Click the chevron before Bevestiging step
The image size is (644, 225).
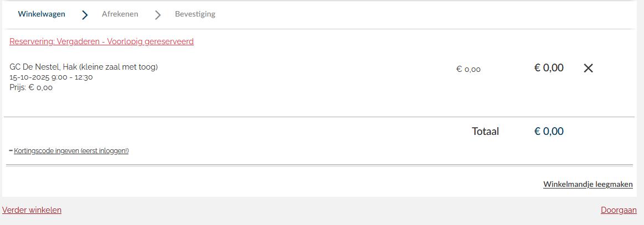coord(158,15)
